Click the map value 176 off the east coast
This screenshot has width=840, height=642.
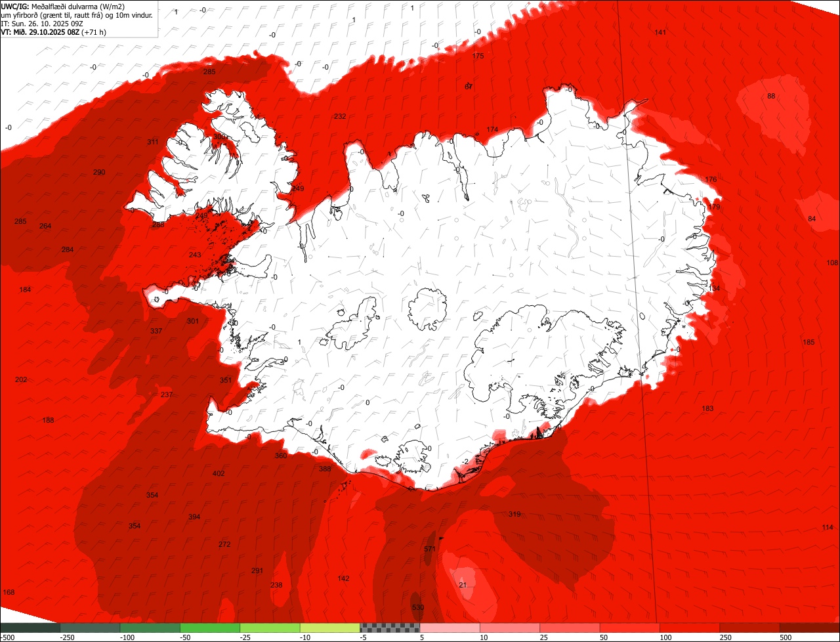711,179
